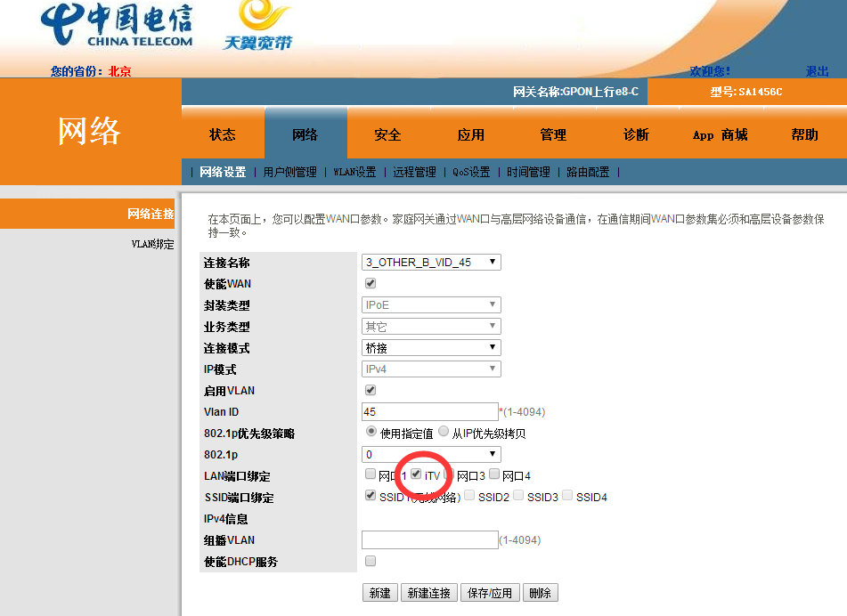Go to 远程管理 submenu
The height and width of the screenshot is (616, 847).
pyautogui.click(x=414, y=172)
